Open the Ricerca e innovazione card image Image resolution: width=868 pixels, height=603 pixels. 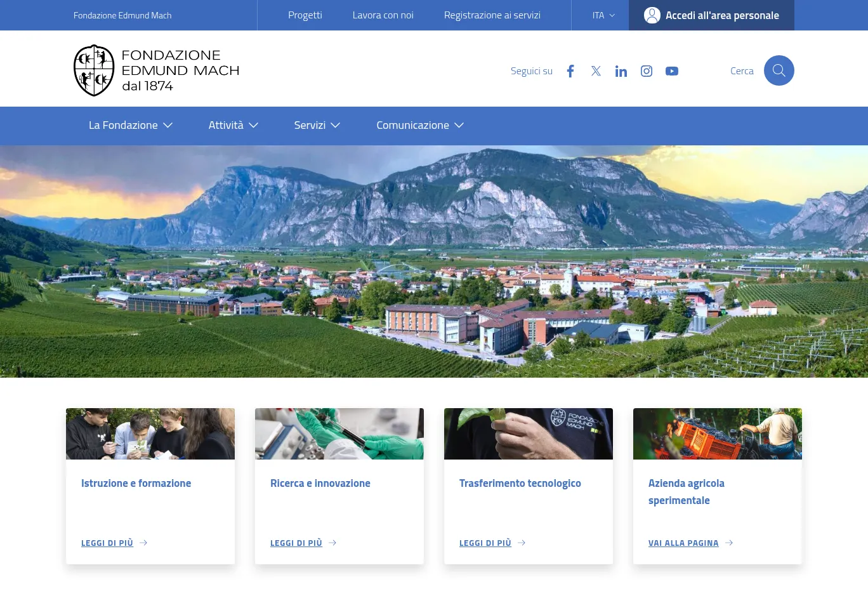339,434
